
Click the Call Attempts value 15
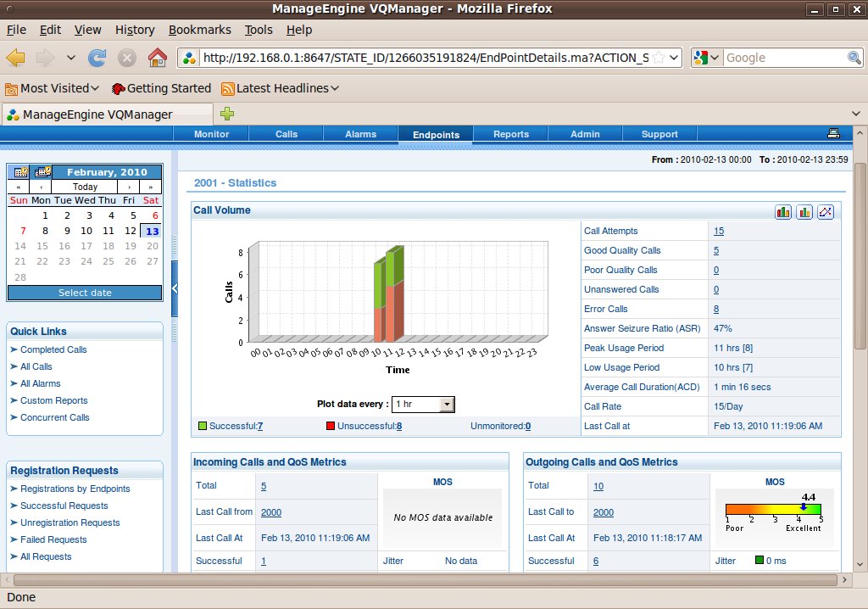[719, 231]
